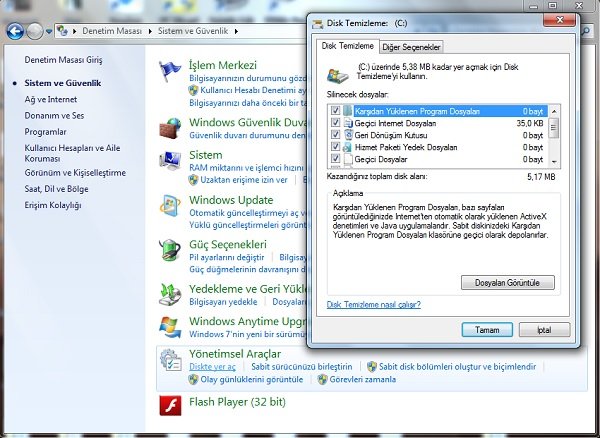Click Pil ayarlarını değiştir link
600x438 pixels.
click(x=227, y=257)
